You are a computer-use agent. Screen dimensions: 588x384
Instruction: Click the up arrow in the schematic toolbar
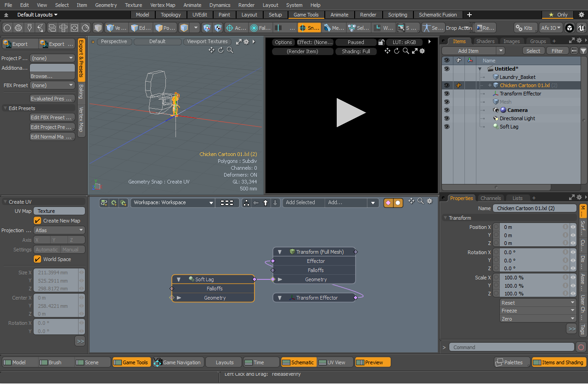(x=266, y=203)
